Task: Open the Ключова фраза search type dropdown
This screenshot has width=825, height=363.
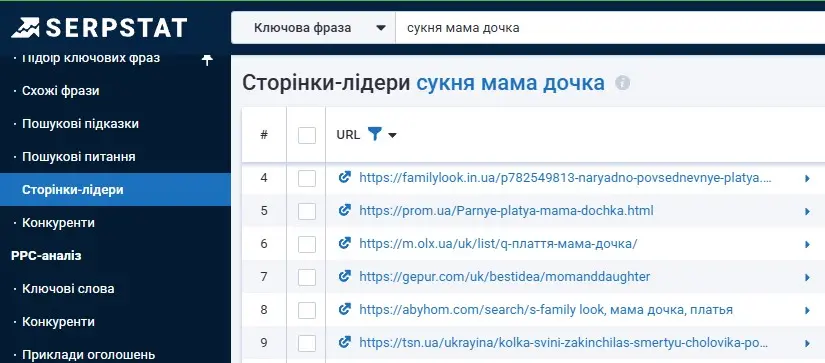Action: tap(314, 28)
